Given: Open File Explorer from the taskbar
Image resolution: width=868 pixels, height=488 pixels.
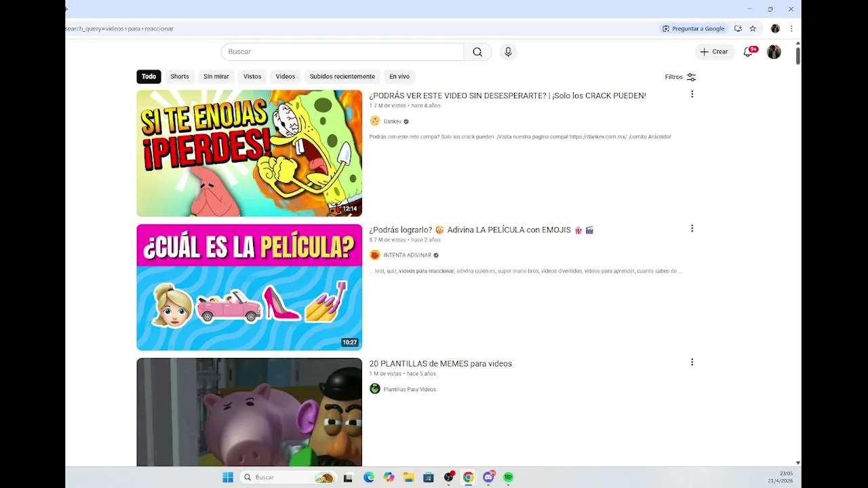Looking at the screenshot, I should tap(409, 477).
